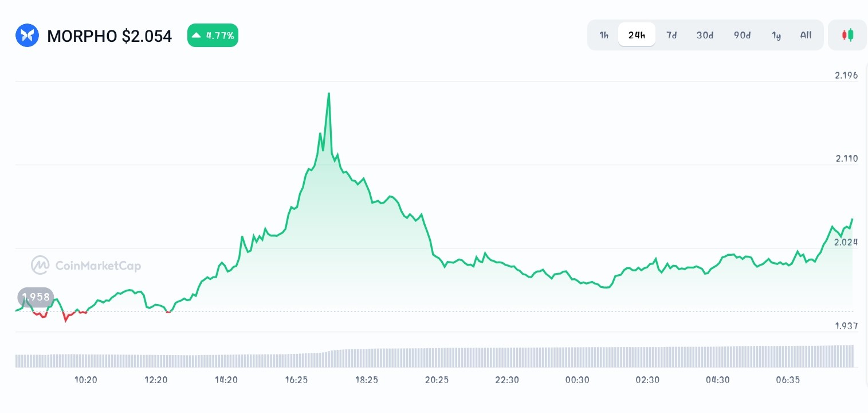Re-select the active 24h range
This screenshot has height=413, width=868.
click(x=637, y=35)
